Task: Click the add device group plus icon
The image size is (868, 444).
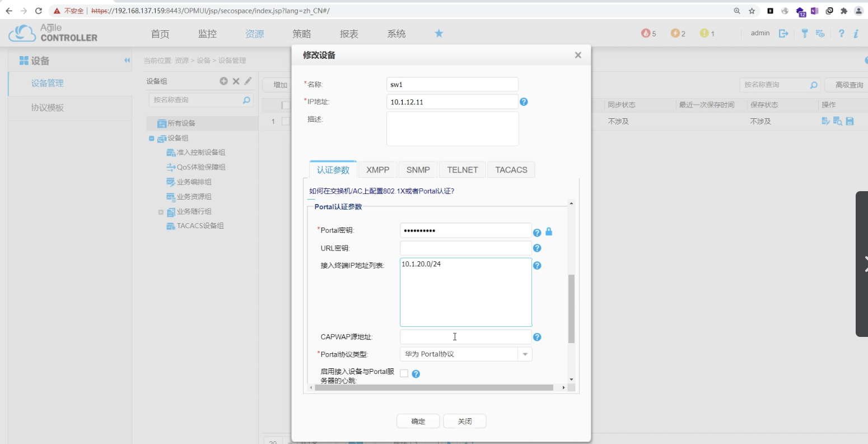Action: pyautogui.click(x=224, y=81)
